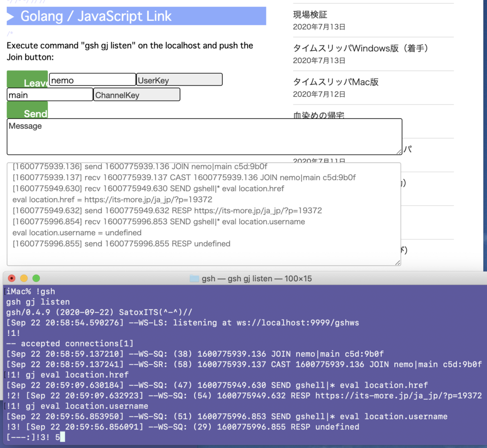Click the log output resize handle
487x448 pixels.
398,262
